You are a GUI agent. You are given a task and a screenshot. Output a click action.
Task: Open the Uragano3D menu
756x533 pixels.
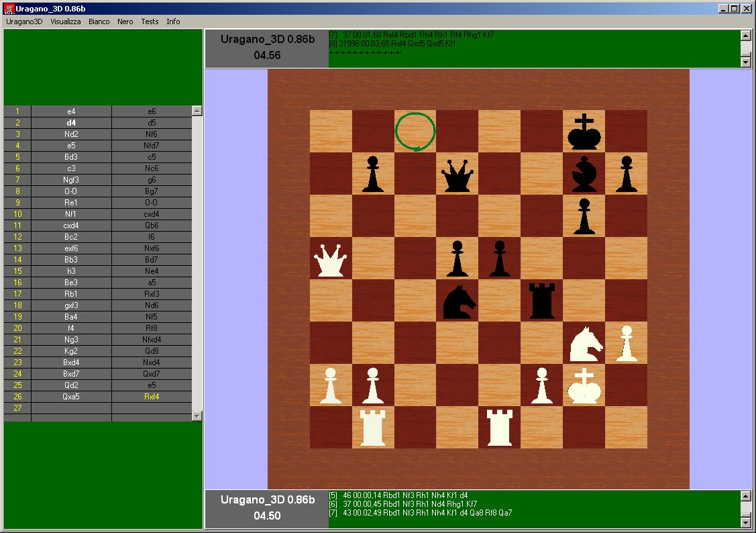coord(24,21)
